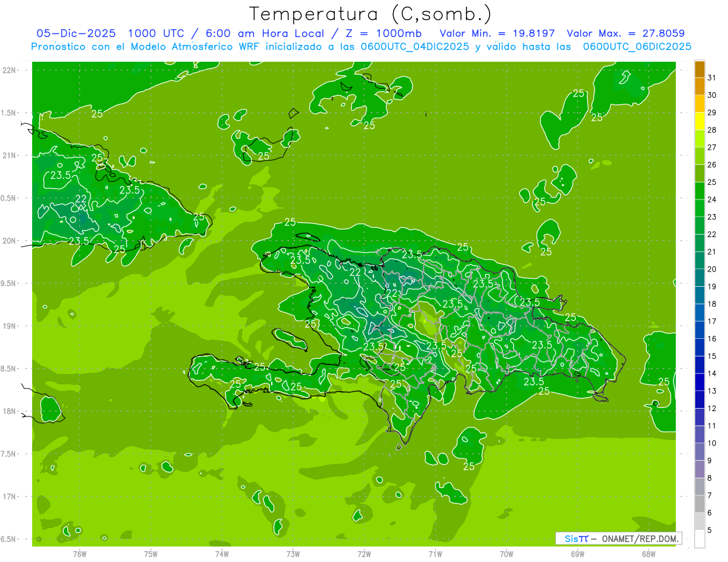Click the '17N' latitude axis label

coord(9,497)
